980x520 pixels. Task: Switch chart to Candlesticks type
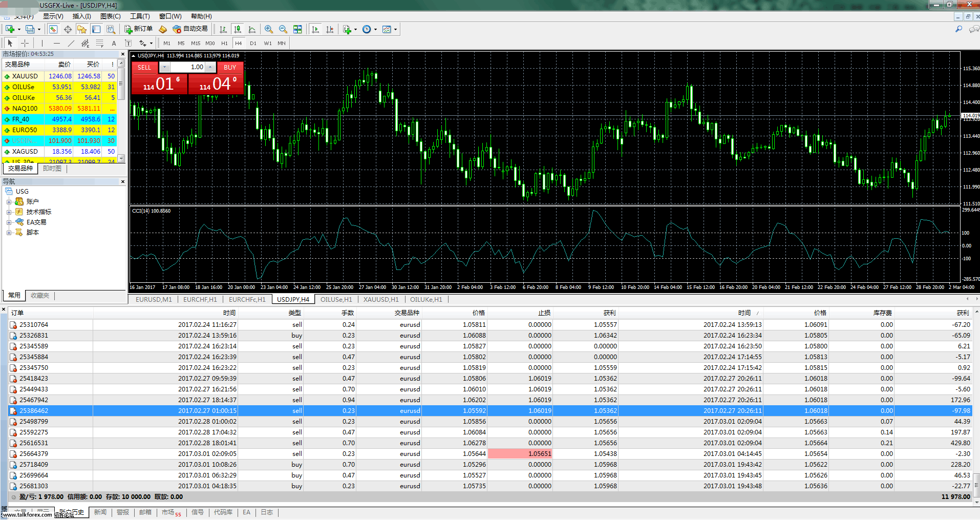pyautogui.click(x=237, y=29)
